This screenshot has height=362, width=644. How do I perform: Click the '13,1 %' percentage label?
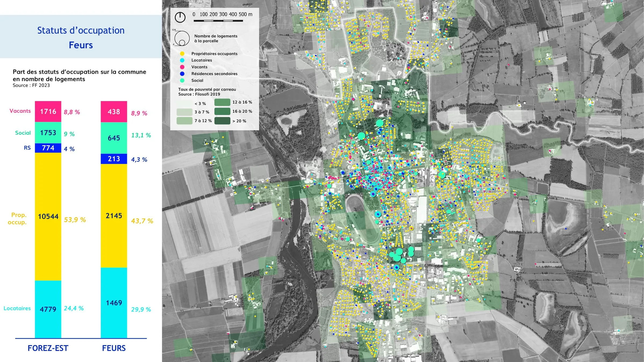pos(141,135)
